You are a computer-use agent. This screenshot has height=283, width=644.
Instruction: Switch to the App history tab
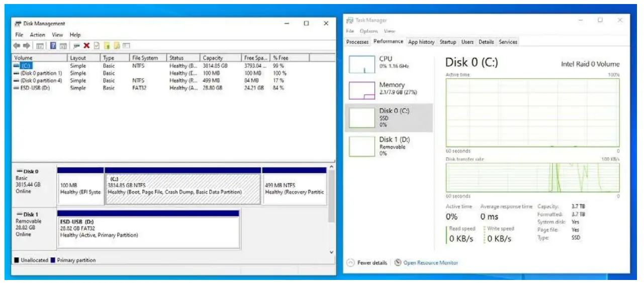pyautogui.click(x=421, y=42)
